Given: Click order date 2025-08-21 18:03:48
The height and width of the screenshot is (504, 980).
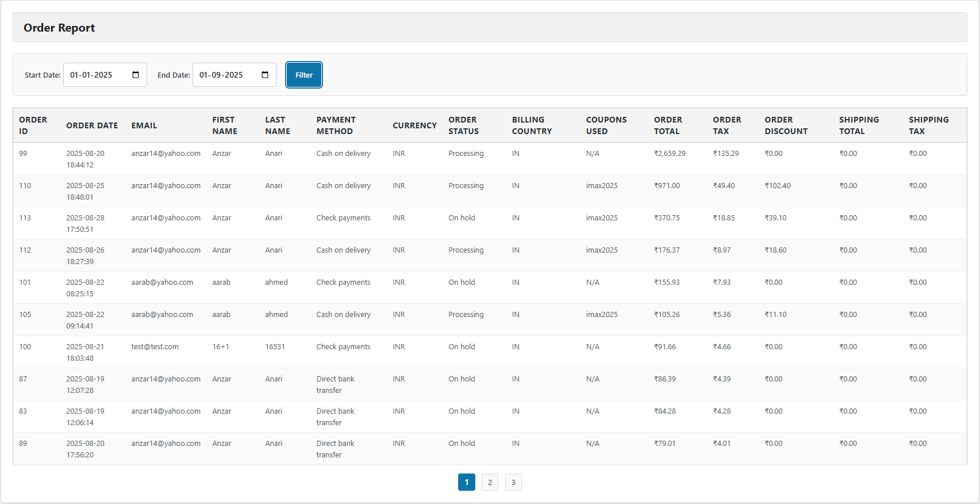Looking at the screenshot, I should pos(85,353).
